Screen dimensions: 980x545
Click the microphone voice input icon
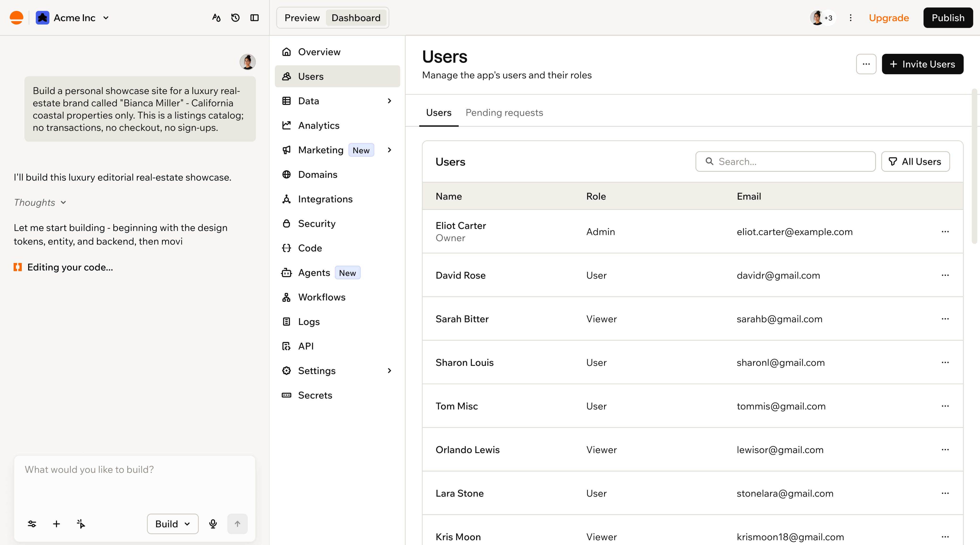pyautogui.click(x=213, y=524)
